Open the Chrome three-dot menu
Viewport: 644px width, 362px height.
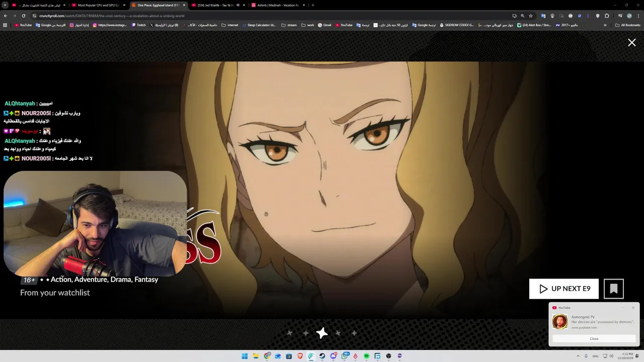tap(638, 16)
